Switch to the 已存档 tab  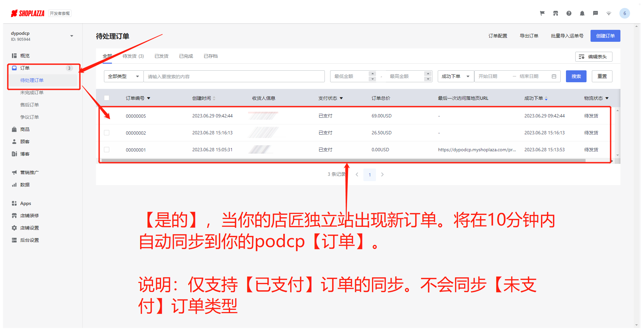coord(211,56)
